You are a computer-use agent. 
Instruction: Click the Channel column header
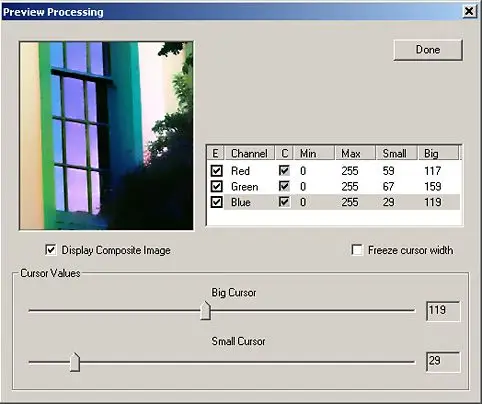click(250, 153)
